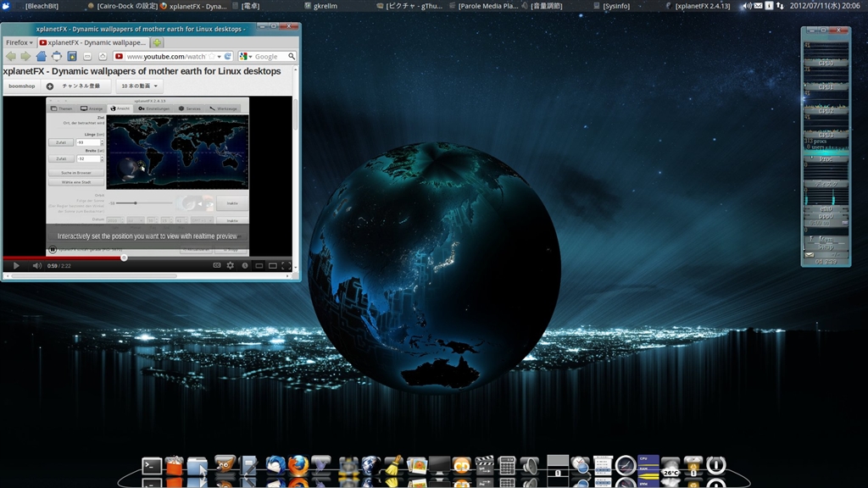Play the YouTube video
Image resolution: width=868 pixels, height=488 pixels.
pyautogui.click(x=15, y=265)
